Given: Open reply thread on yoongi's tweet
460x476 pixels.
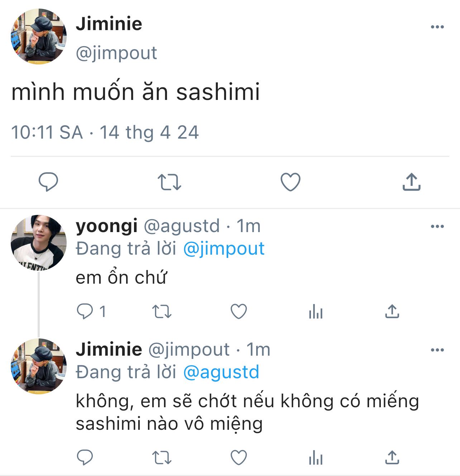Looking at the screenshot, I should point(85,311).
